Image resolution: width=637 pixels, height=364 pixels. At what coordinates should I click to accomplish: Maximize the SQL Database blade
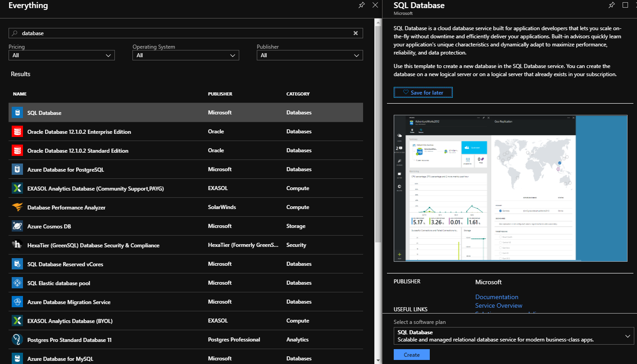pyautogui.click(x=625, y=5)
